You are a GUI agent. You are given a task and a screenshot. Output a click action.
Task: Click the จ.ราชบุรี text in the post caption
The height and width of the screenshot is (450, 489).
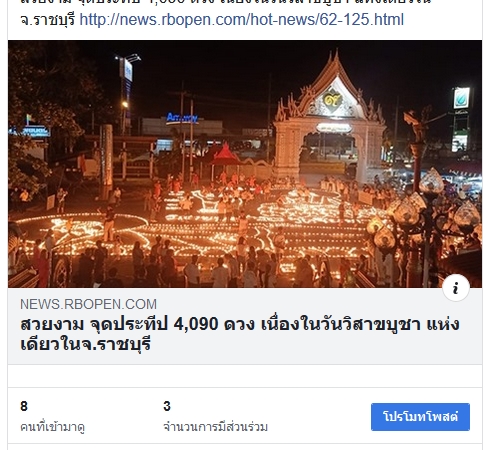[48, 20]
